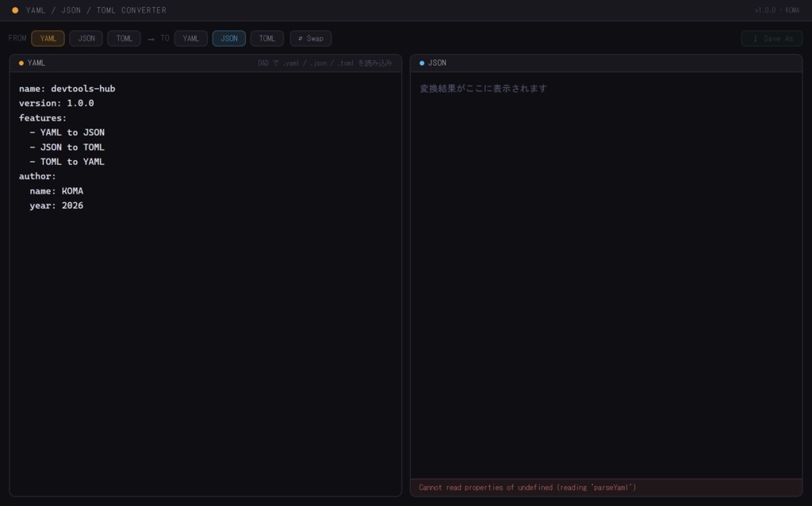Select TOML as the TO format
The height and width of the screenshot is (506, 812).
[x=266, y=38]
